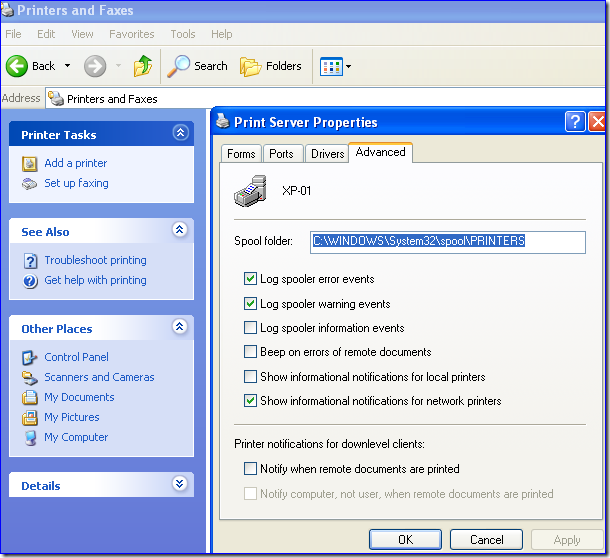Collapse the Other Places panel

pos(180,326)
